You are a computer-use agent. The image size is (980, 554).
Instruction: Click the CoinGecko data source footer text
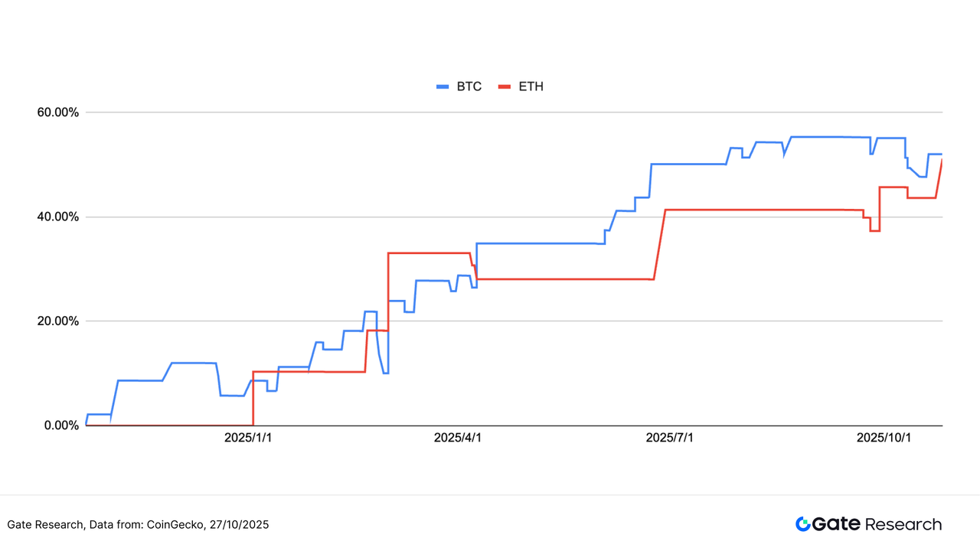click(x=138, y=525)
